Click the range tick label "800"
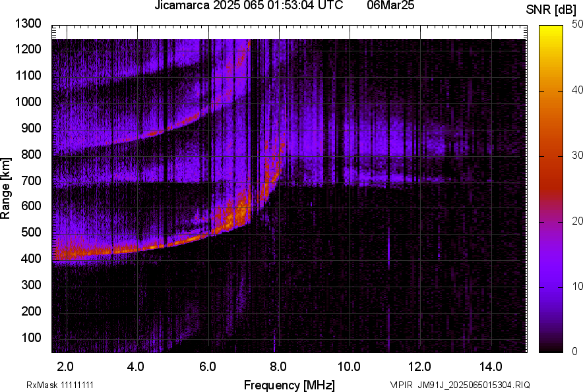583x392 pixels. click(31, 154)
